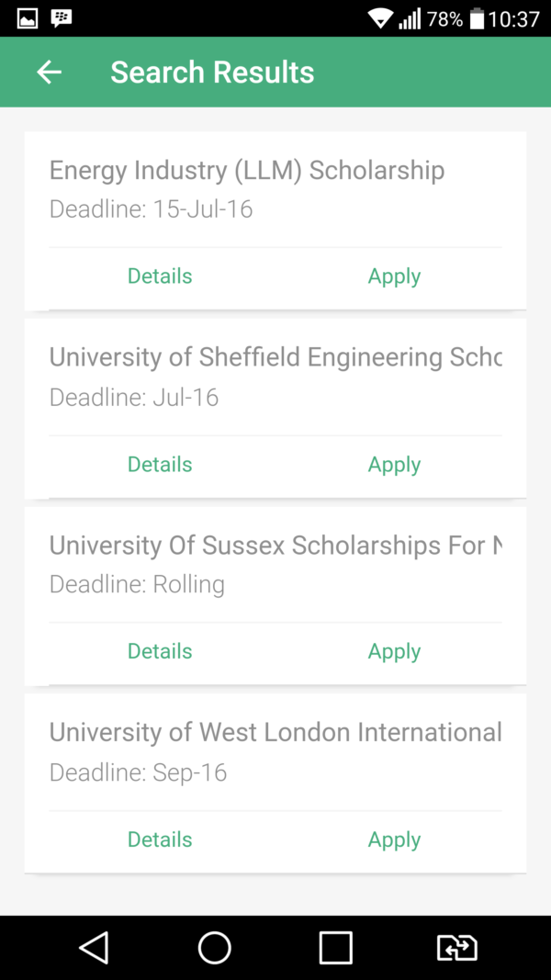
Task: Tap the battery icon in status bar
Action: [x=477, y=18]
